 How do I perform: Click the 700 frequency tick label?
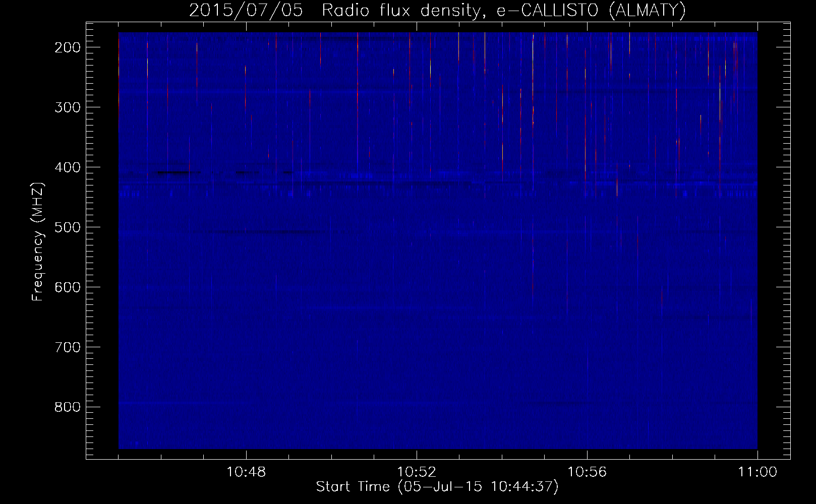click(67, 347)
